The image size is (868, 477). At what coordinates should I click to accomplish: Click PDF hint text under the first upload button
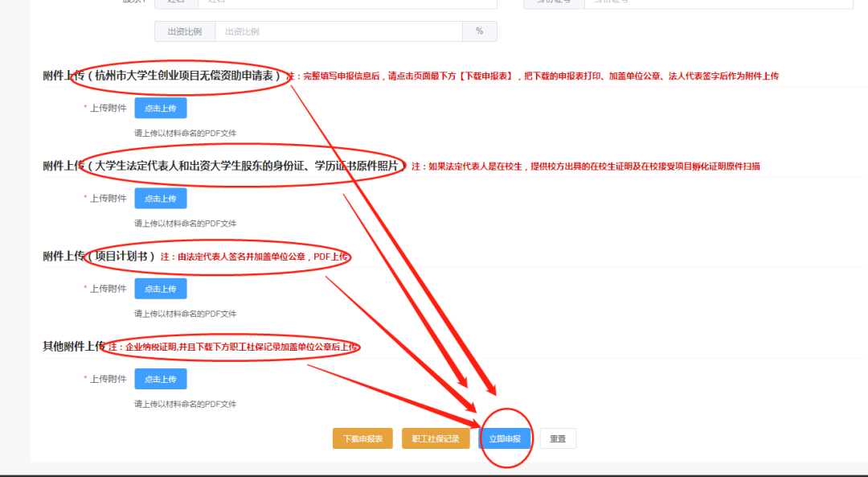(x=186, y=133)
